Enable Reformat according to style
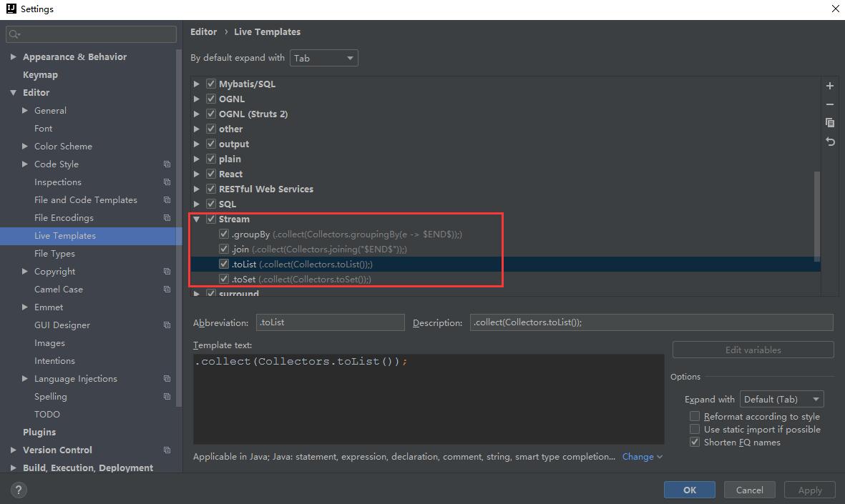 click(x=695, y=416)
